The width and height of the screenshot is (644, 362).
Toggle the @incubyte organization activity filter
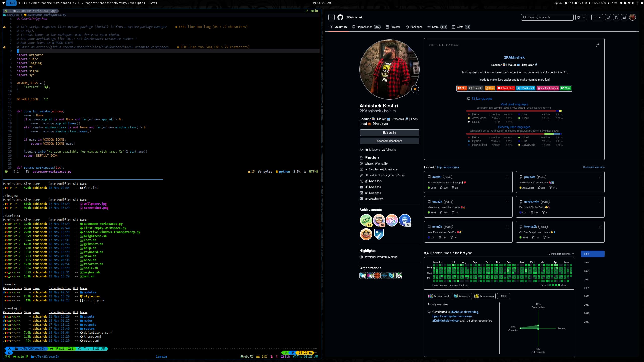[x=462, y=296]
